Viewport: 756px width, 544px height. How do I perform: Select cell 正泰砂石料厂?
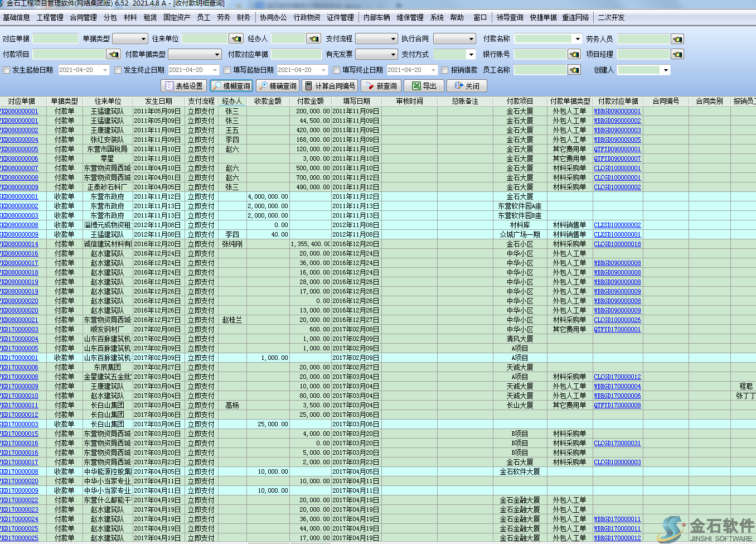tap(108, 187)
